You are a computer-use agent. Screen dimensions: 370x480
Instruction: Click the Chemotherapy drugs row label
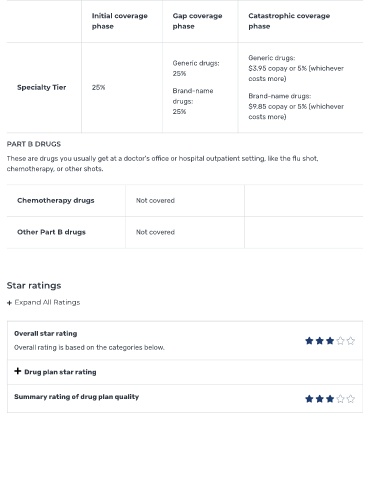point(56,200)
